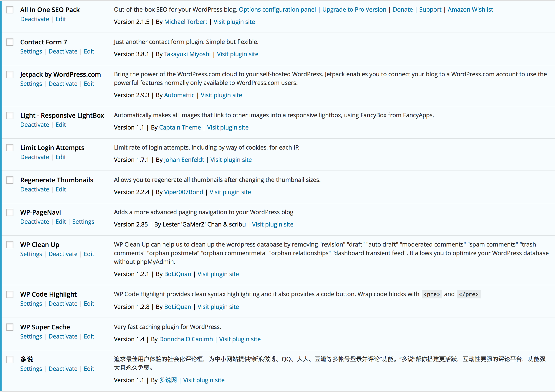Open WP Clean Up Settings
Viewport: 555px width, 392px height.
[x=31, y=254]
